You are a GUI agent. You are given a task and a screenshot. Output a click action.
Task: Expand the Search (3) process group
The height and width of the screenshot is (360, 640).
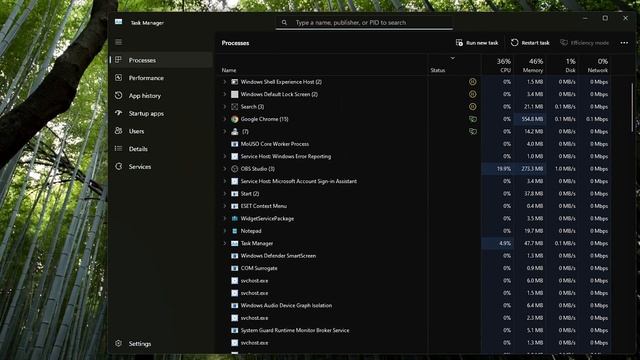pyautogui.click(x=224, y=107)
